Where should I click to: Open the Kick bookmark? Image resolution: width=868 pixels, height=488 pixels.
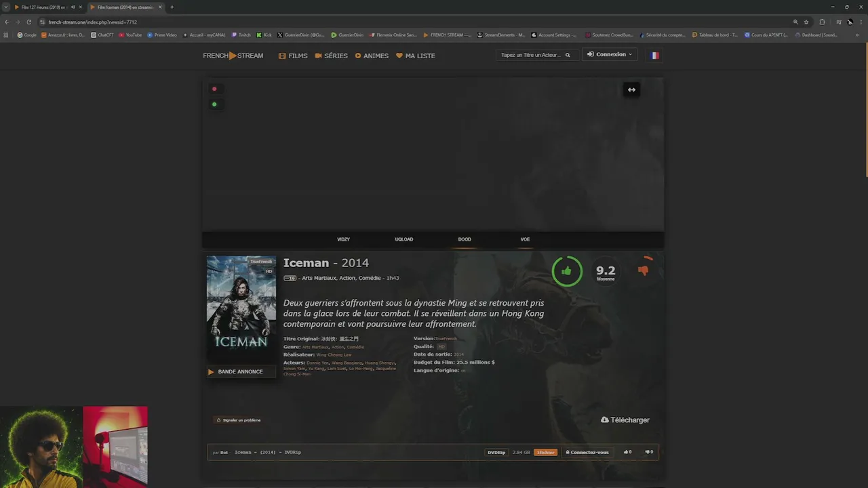click(x=264, y=35)
